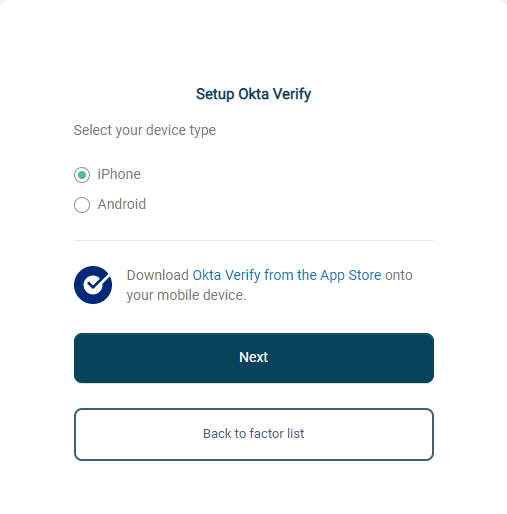The image size is (507, 514).
Task: Select the iPhone radio button
Action: click(82, 175)
